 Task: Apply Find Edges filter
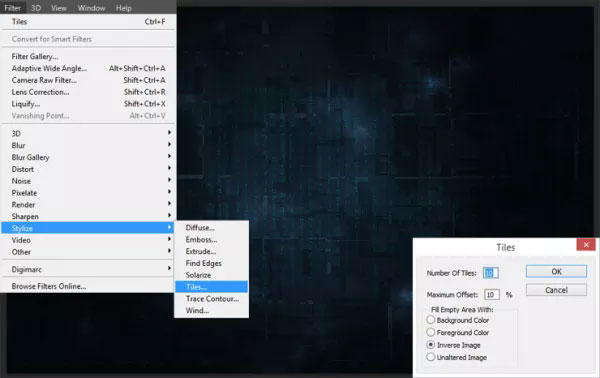211,263
